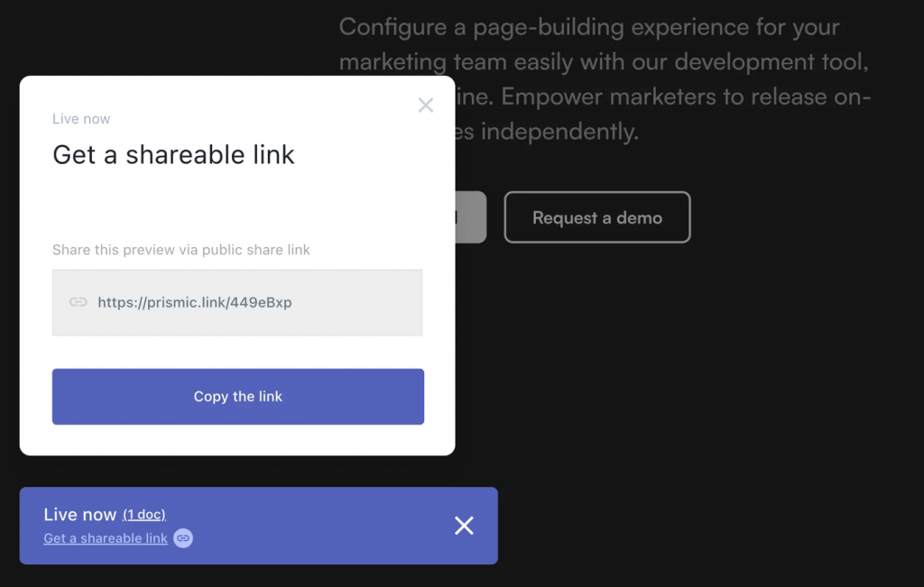This screenshot has width=924, height=587.
Task: Click the circular link icon beside Get a shareable link
Action: pos(183,538)
